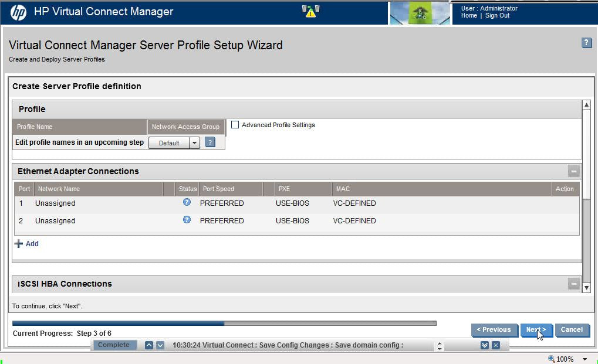Click Unassigned network for port 1
This screenshot has width=598, height=364.
(x=55, y=203)
